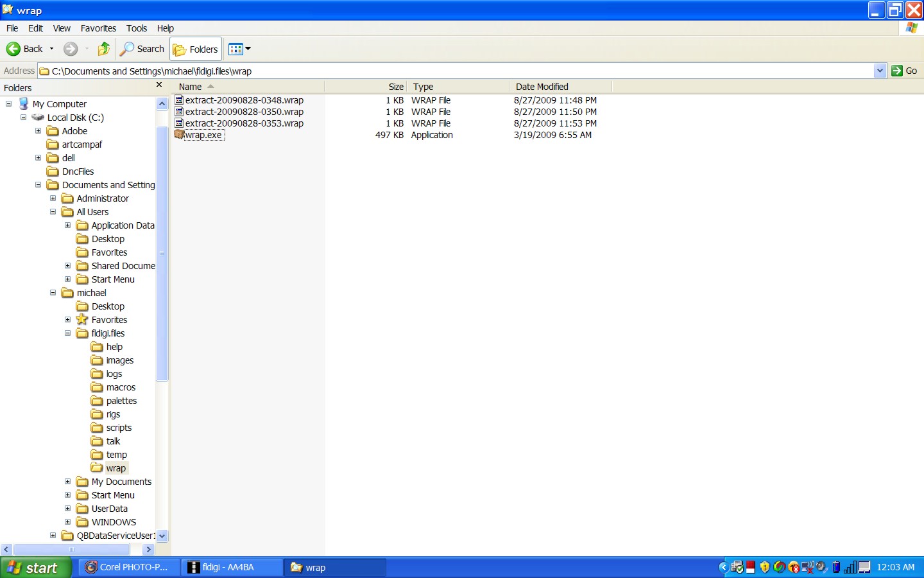The width and height of the screenshot is (924, 578).
Task: Open the Edit menu
Action: click(x=36, y=28)
